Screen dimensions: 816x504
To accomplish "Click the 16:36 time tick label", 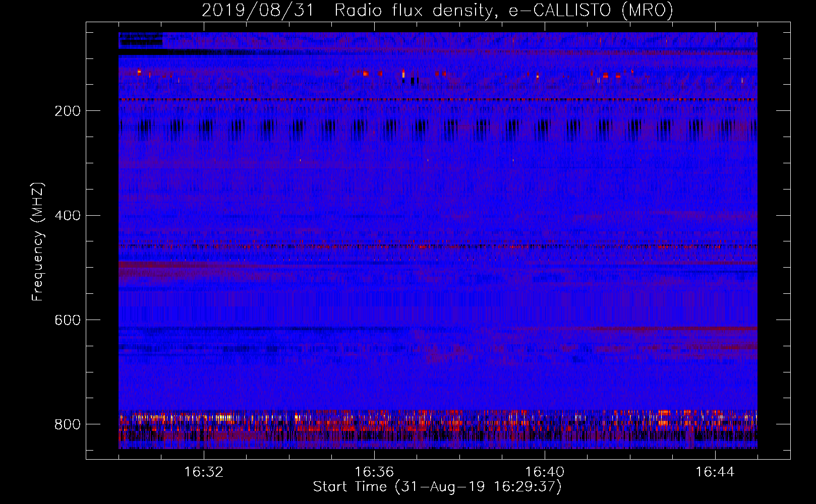I will (x=374, y=472).
